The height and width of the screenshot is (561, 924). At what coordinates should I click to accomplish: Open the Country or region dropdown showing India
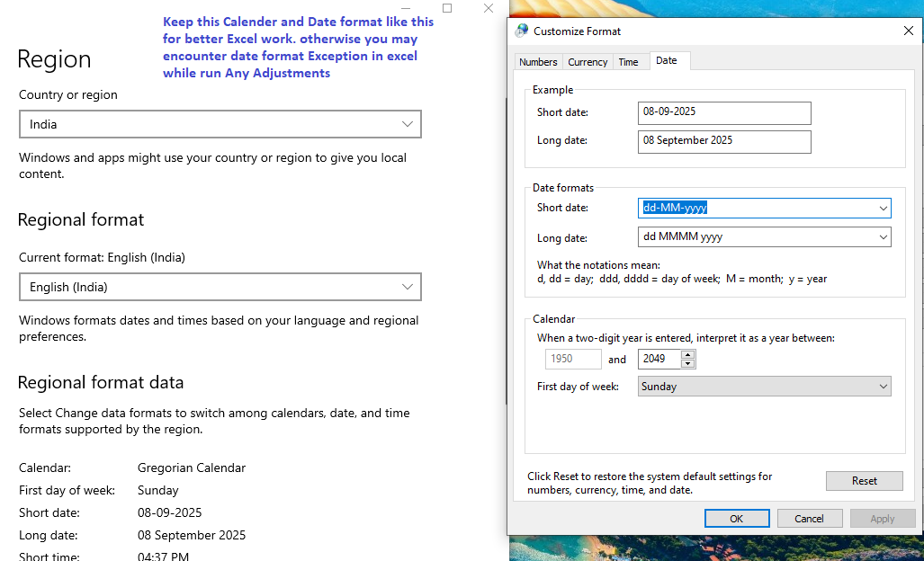[x=220, y=124]
